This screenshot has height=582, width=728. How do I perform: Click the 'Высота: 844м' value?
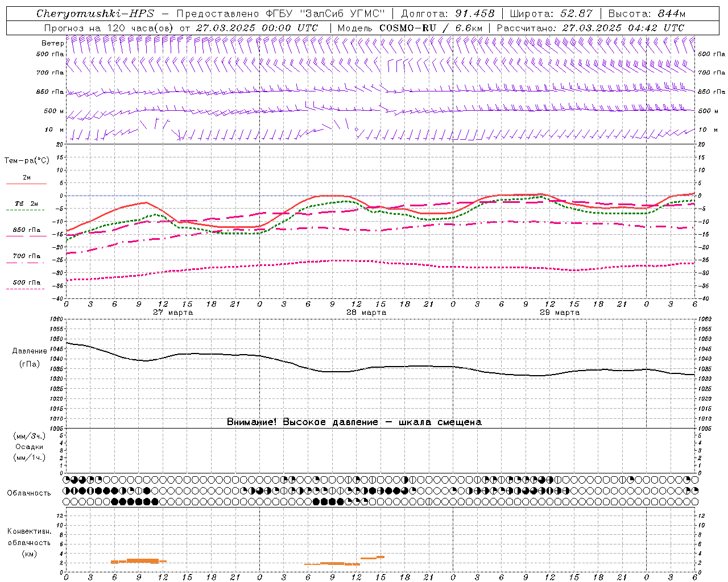point(647,14)
